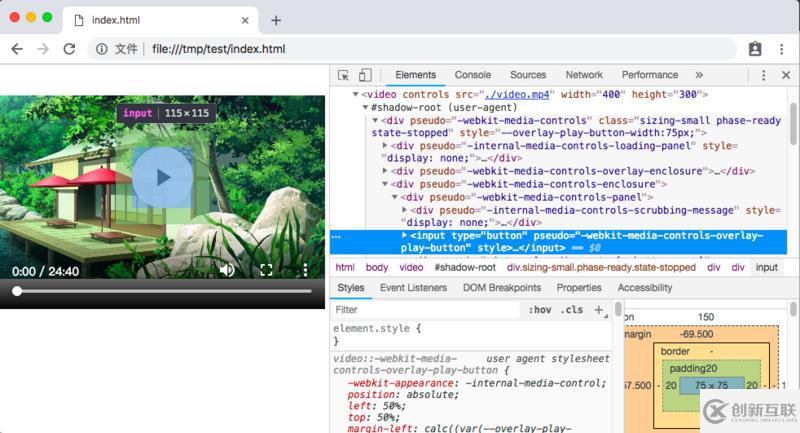Open the video's more options menu
The image size is (800, 433).
click(x=305, y=270)
